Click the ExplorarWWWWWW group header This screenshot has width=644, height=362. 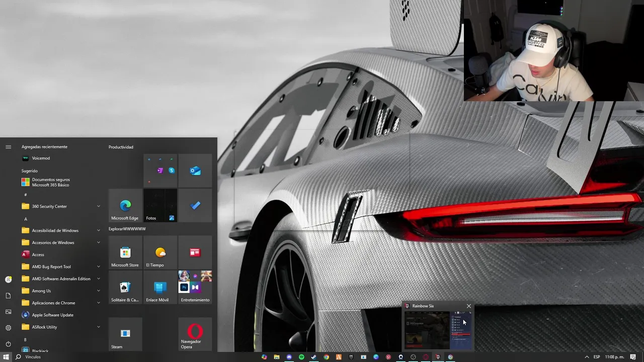coord(127,229)
